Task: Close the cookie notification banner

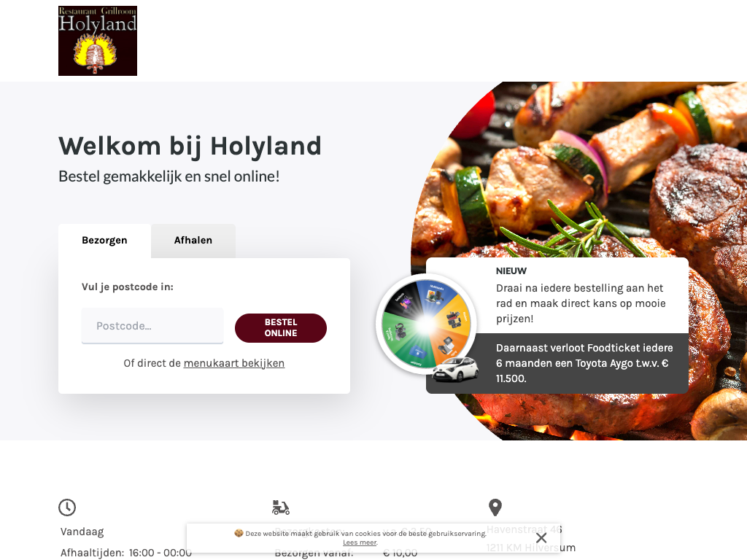Action: coord(541,538)
